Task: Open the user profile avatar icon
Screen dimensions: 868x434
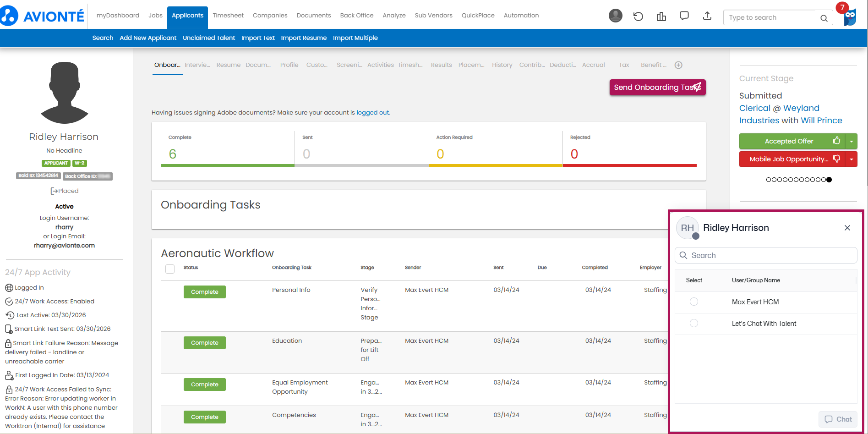Action: [x=615, y=16]
